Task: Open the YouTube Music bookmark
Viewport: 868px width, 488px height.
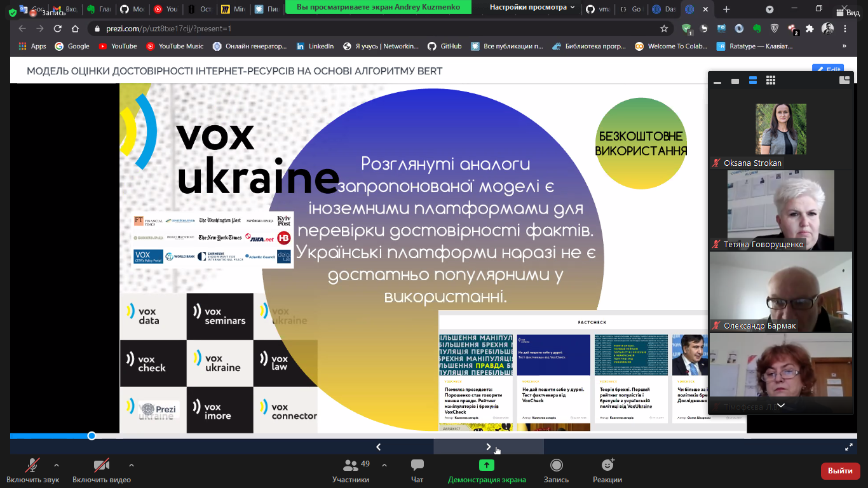Action: point(175,46)
